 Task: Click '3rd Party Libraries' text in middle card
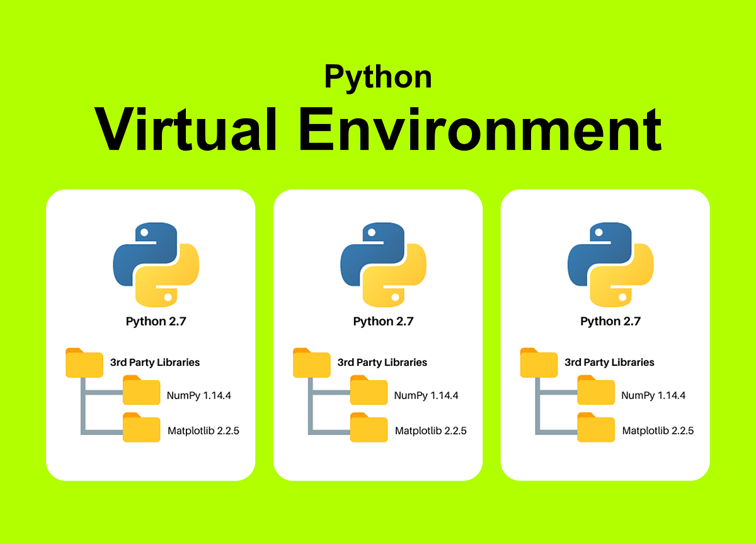[x=382, y=363]
